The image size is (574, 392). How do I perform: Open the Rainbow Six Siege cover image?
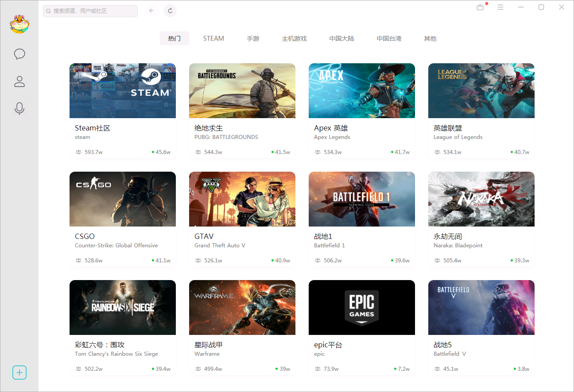point(123,307)
